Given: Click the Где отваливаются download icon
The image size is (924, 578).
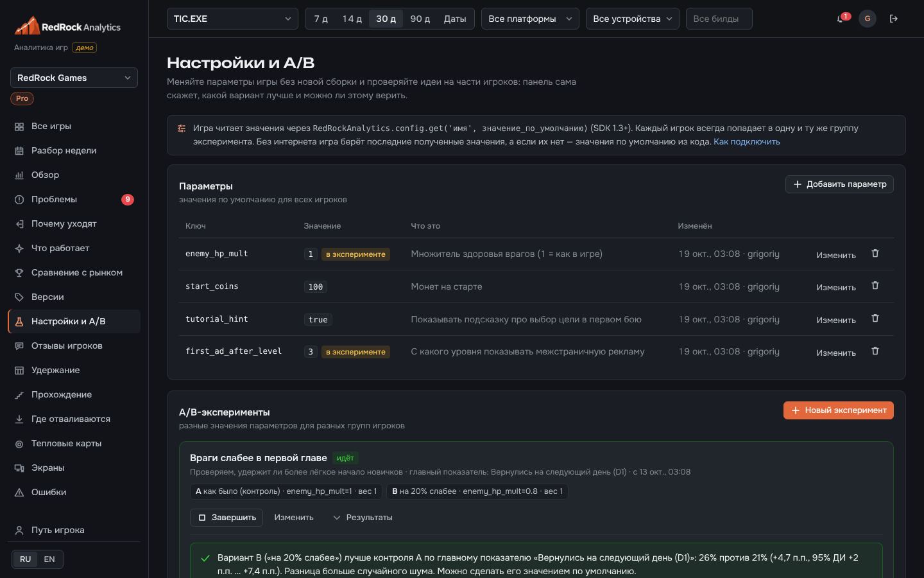Looking at the screenshot, I should click(x=19, y=419).
